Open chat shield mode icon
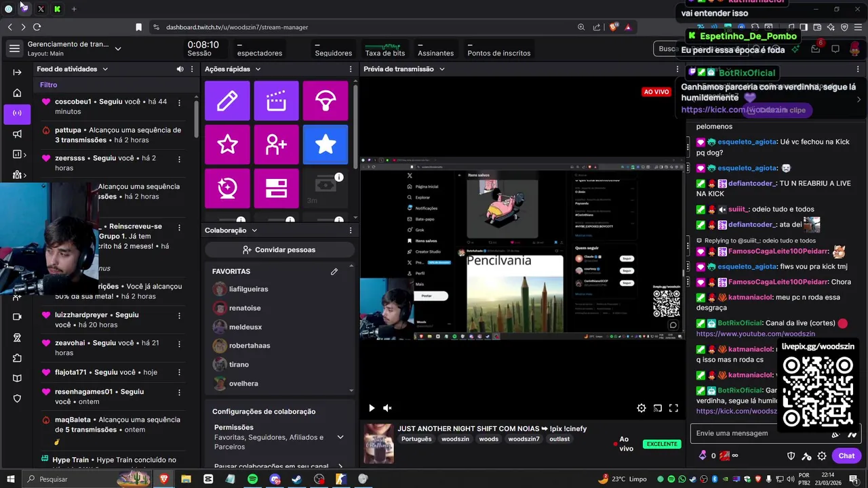Viewport: 868px width, 488px height. click(x=791, y=456)
